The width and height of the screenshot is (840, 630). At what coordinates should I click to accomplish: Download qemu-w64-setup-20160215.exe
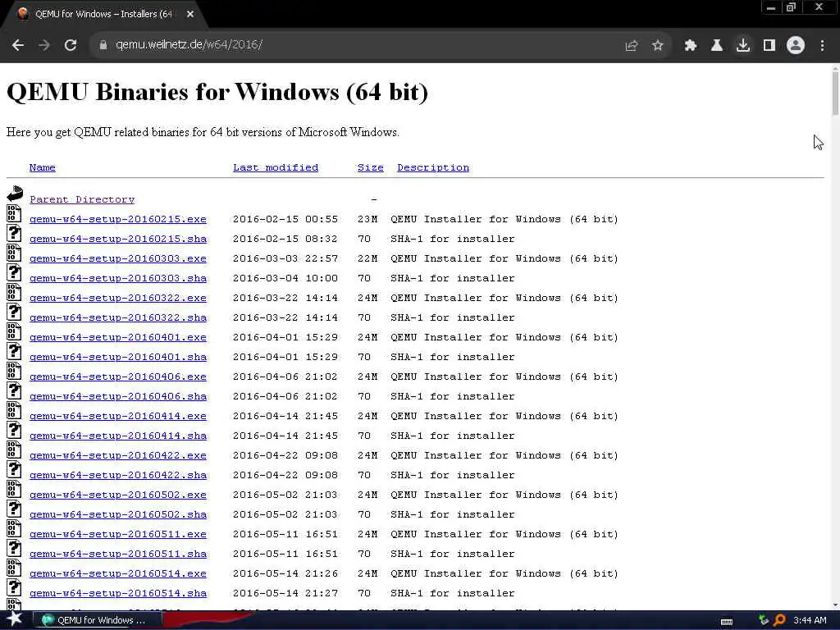tap(118, 219)
